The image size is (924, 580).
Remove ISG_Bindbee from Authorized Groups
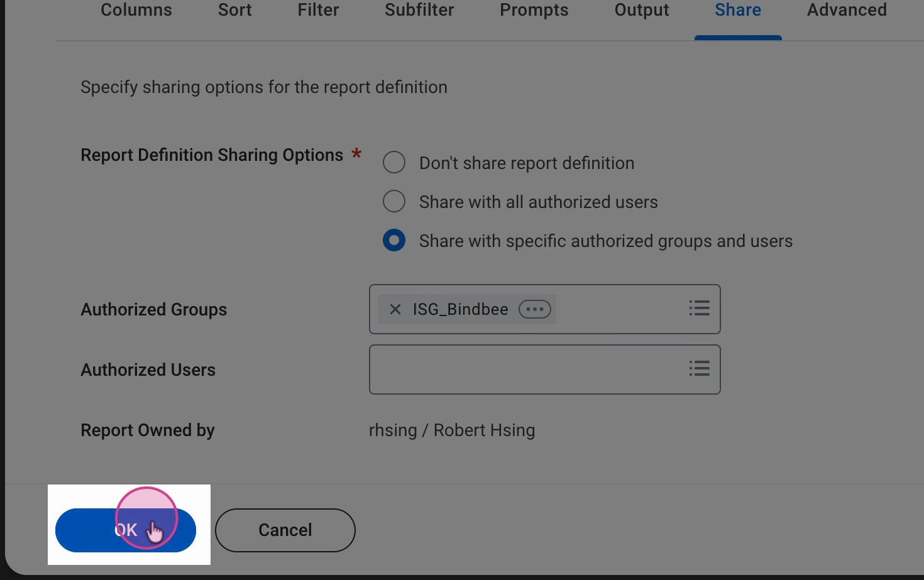coord(395,309)
